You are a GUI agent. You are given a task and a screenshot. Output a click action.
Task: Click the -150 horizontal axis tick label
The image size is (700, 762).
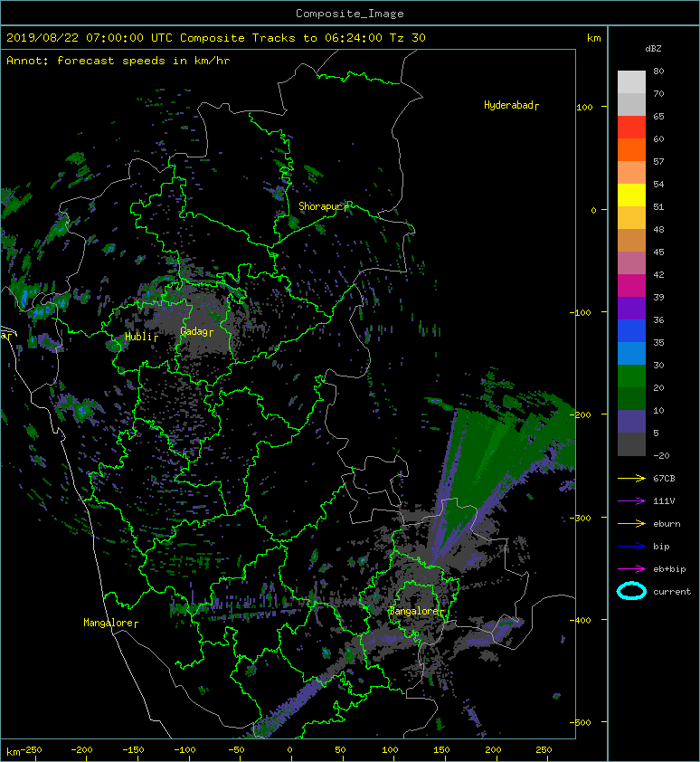click(133, 750)
